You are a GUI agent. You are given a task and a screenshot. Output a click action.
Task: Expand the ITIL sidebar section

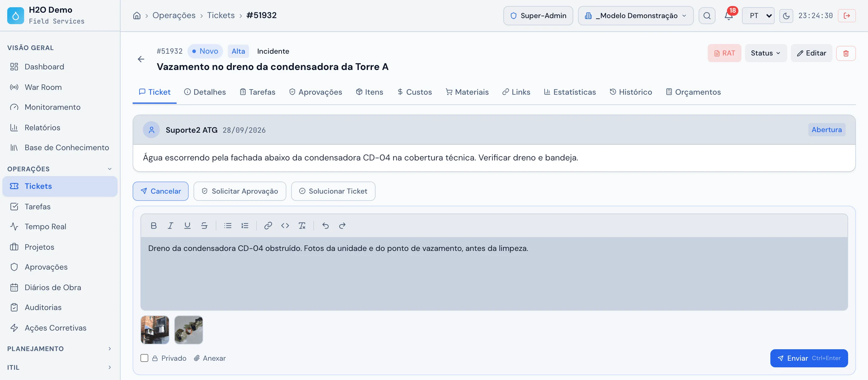tap(60, 368)
